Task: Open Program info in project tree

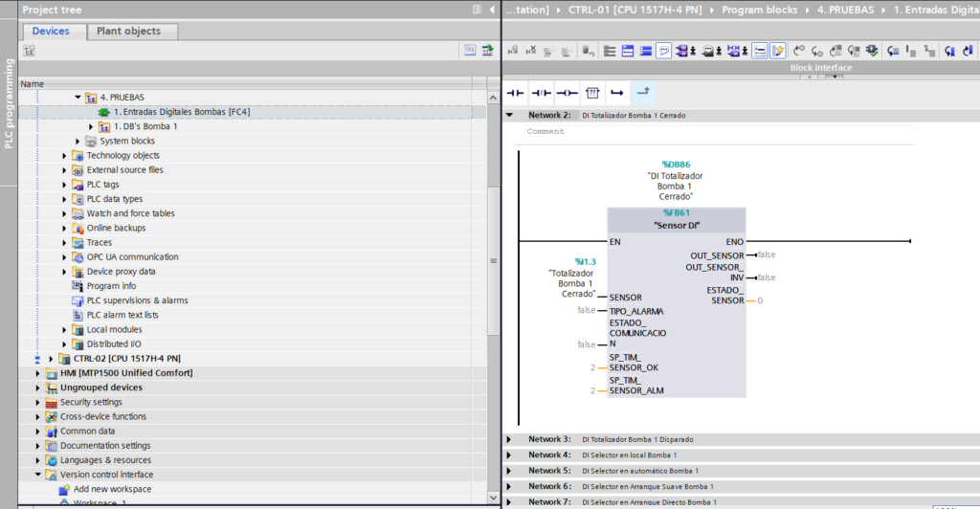Action: [x=110, y=286]
